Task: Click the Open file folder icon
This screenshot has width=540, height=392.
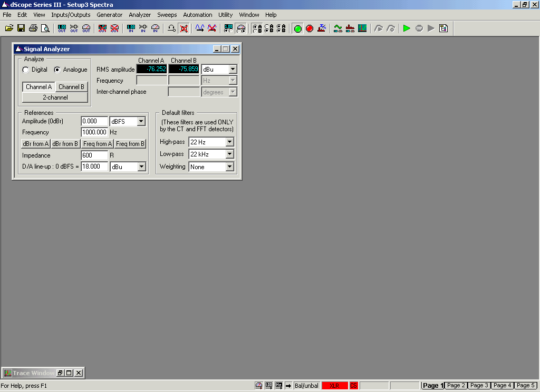Action: (x=9, y=28)
